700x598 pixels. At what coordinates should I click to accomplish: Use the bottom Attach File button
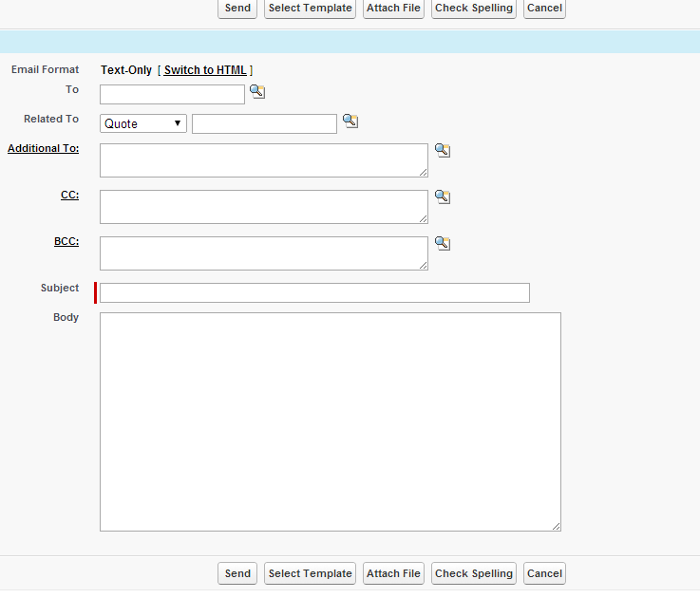393,573
